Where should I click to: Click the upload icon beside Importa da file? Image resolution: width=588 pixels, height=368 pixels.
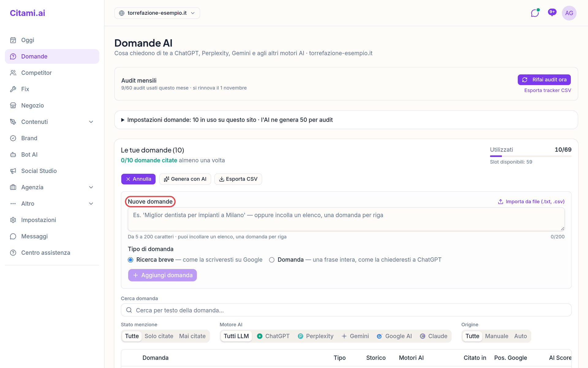[500, 201]
